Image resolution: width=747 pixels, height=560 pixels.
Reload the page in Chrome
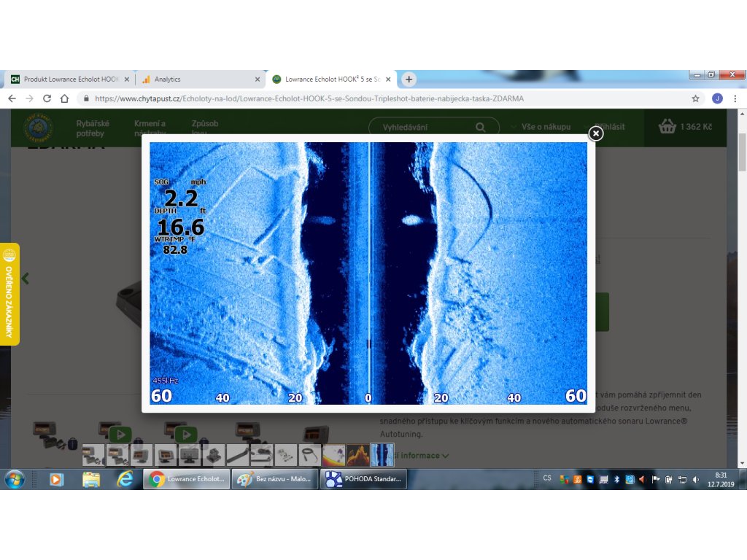47,98
